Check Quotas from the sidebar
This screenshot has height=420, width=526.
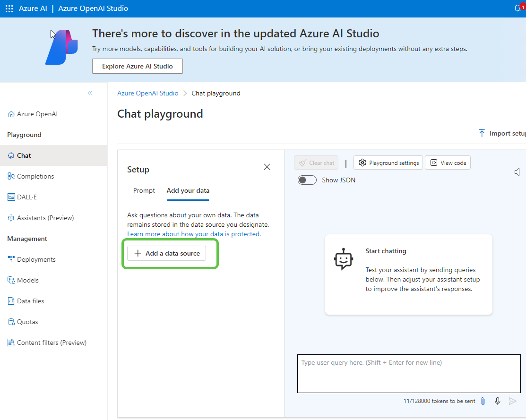tap(27, 322)
